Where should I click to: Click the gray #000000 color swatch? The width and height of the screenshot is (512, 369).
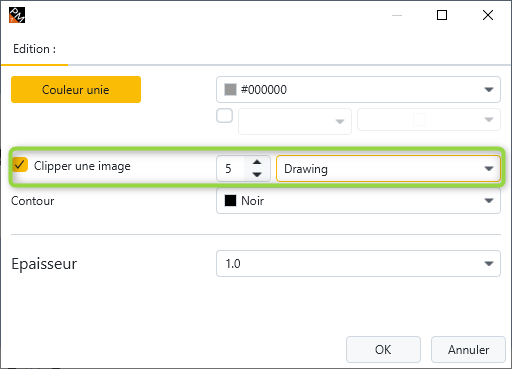[230, 89]
